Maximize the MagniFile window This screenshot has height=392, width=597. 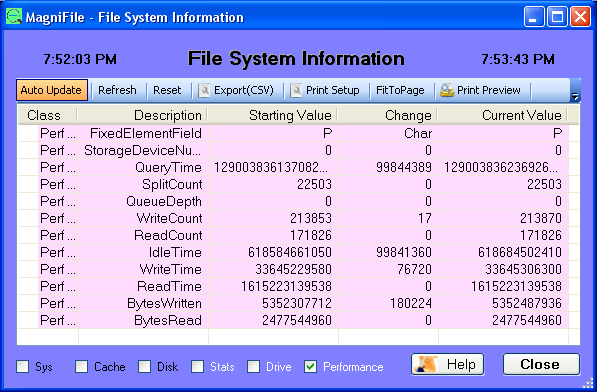pos(557,17)
